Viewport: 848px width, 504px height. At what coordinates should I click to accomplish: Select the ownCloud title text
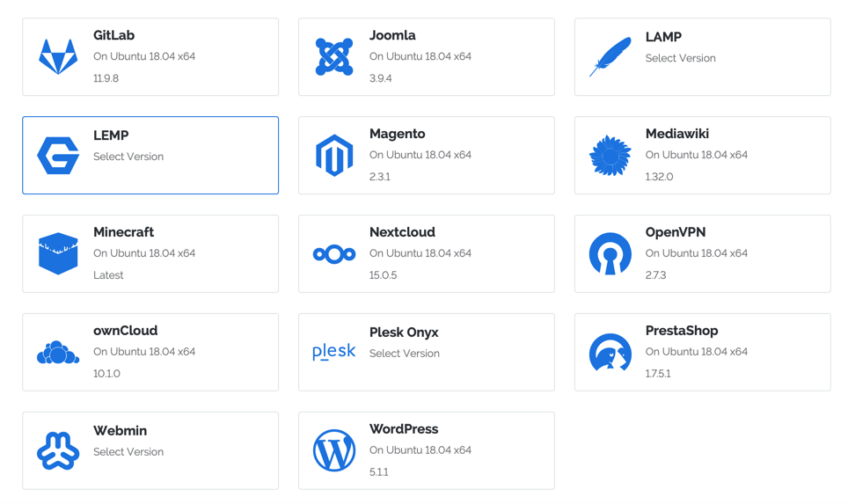[x=126, y=331]
